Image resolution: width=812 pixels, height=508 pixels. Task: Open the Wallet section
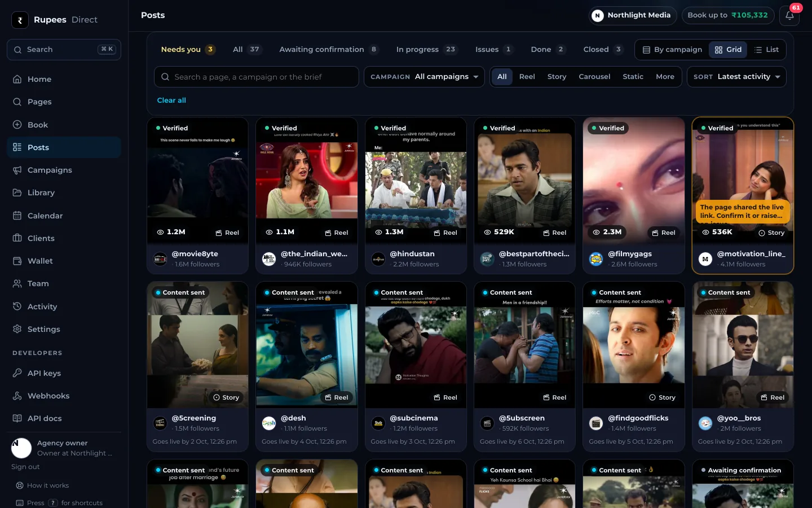tap(64, 261)
